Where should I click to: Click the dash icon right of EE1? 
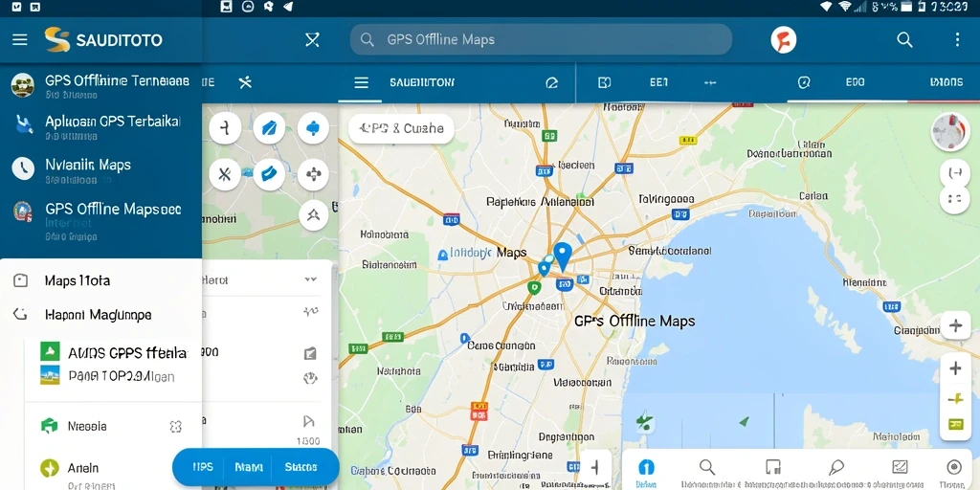tap(710, 82)
